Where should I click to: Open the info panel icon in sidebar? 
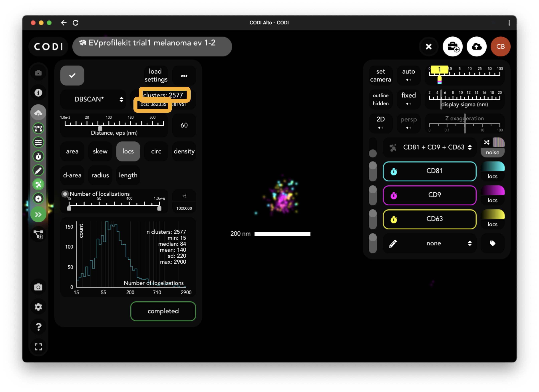coord(38,93)
